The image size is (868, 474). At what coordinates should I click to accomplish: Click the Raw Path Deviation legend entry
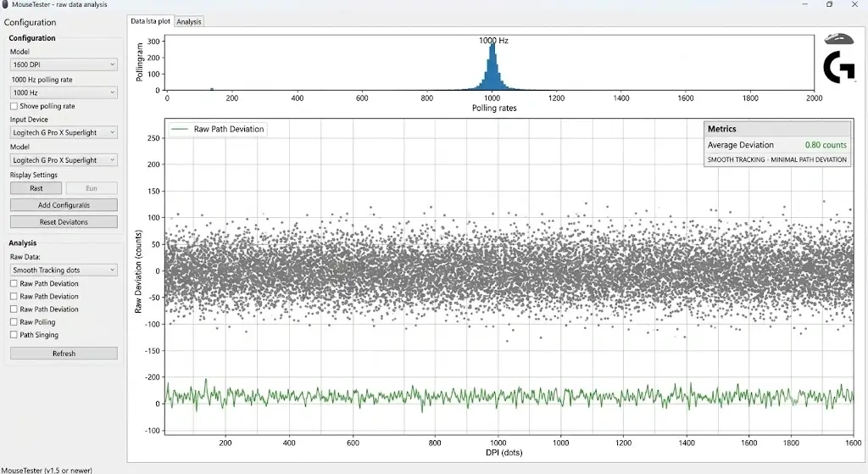tap(218, 129)
